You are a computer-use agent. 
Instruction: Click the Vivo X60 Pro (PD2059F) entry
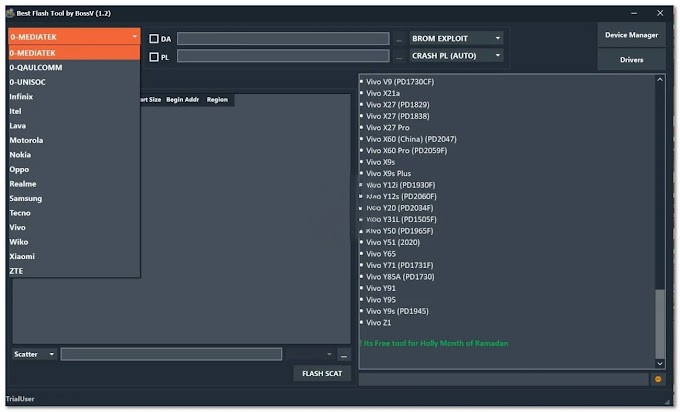tap(406, 151)
